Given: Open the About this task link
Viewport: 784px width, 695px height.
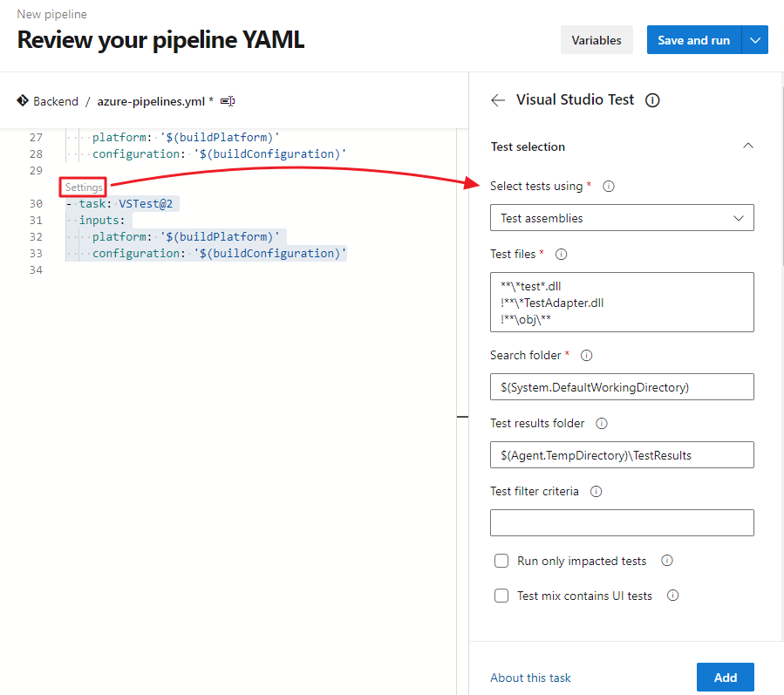Looking at the screenshot, I should [x=530, y=678].
